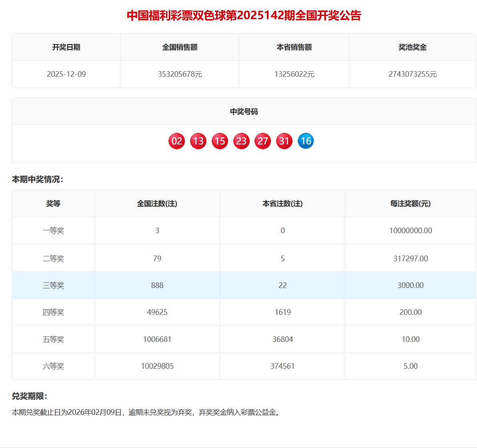Select the 每注奖额(元) column header
Screen dimensions: 477x448
411,204
